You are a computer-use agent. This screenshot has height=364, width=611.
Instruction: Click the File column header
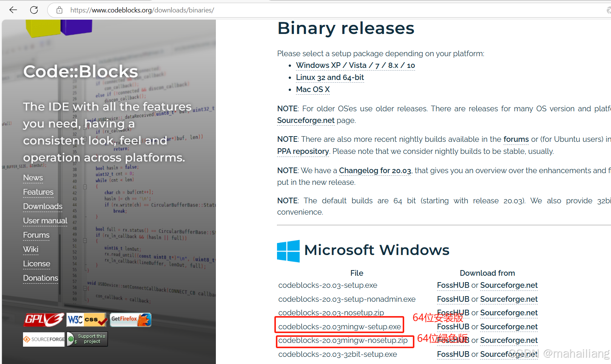tap(357, 273)
